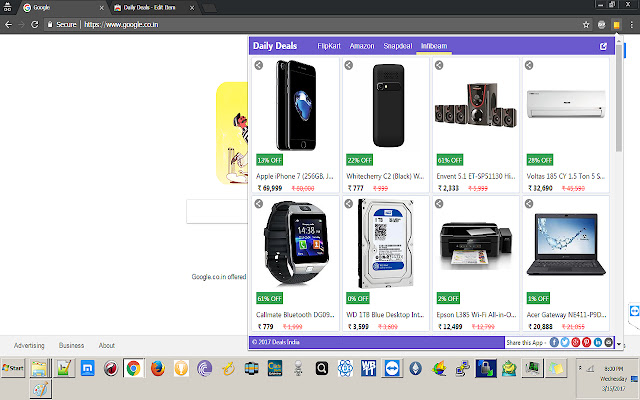This screenshot has width=640, height=400.
Task: Open the Chrome three-dot menu
Action: tap(631, 25)
